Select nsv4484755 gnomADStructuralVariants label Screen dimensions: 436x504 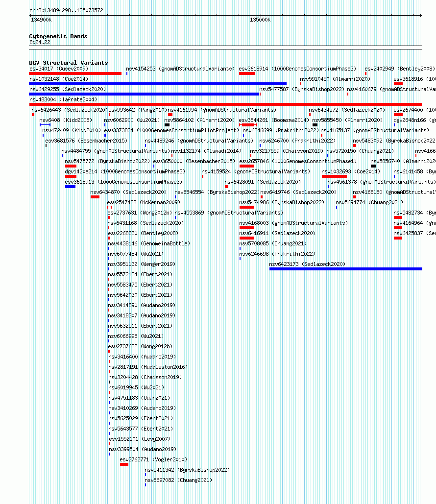116,151
